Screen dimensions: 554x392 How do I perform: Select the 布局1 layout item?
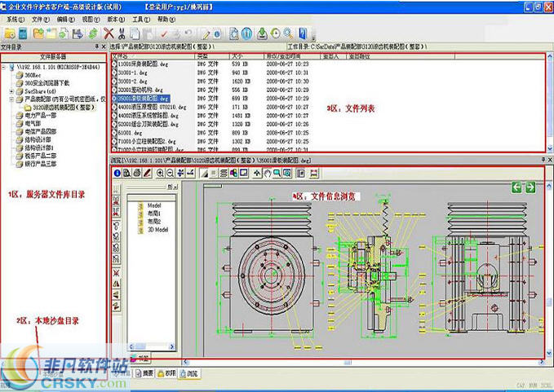tap(154, 214)
